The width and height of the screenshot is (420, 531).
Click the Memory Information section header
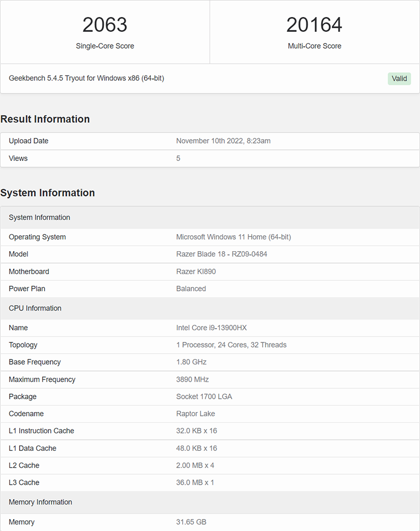pyautogui.click(x=40, y=502)
